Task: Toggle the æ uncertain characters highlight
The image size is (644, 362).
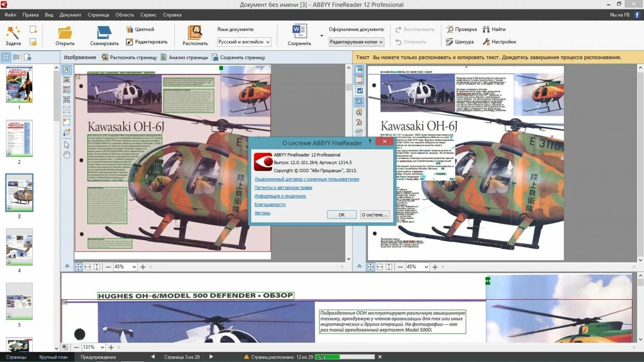Action: (359, 101)
